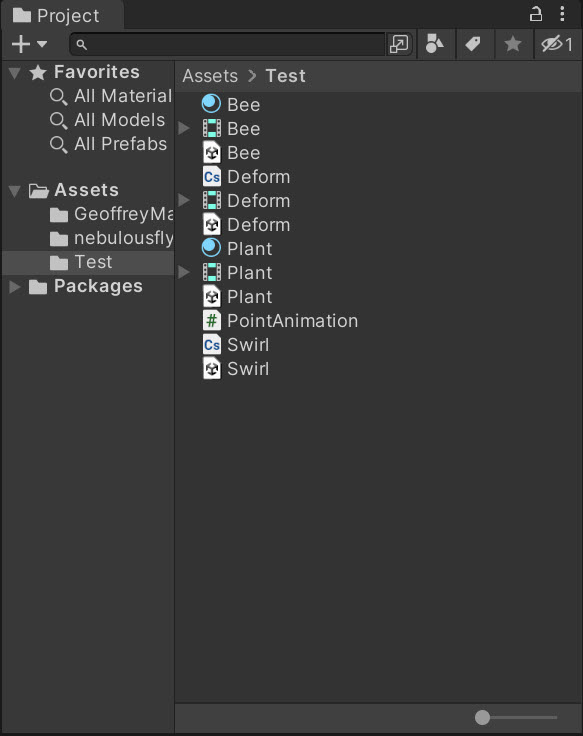Viewport: 583px width, 736px height.
Task: Click the nebulousfly folder icon
Action: pyautogui.click(x=59, y=238)
